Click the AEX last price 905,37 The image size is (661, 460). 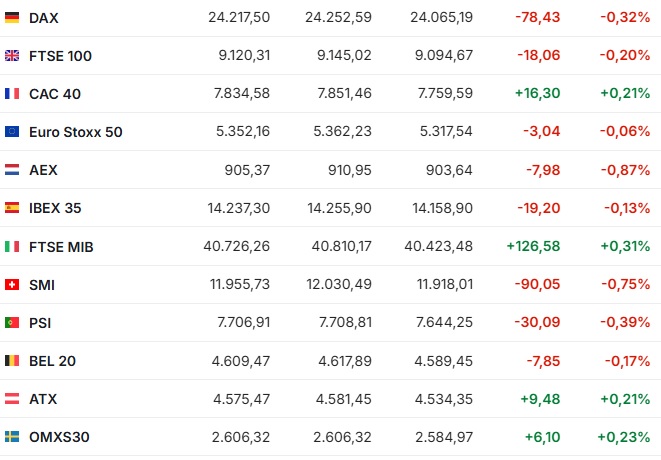pos(247,170)
